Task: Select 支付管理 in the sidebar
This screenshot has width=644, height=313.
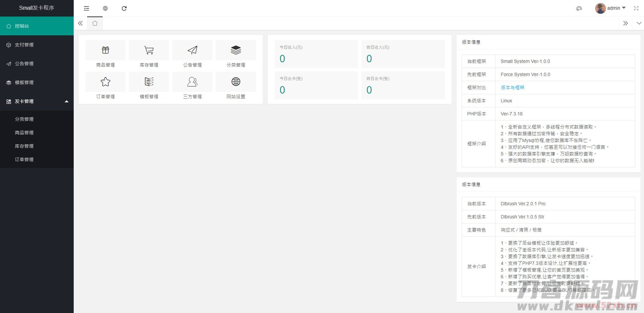Action: click(x=23, y=44)
